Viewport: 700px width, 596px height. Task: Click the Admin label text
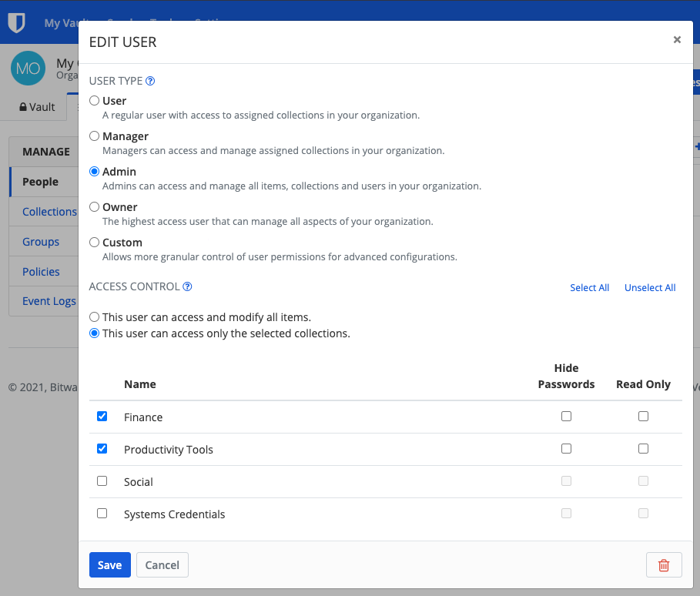(119, 172)
